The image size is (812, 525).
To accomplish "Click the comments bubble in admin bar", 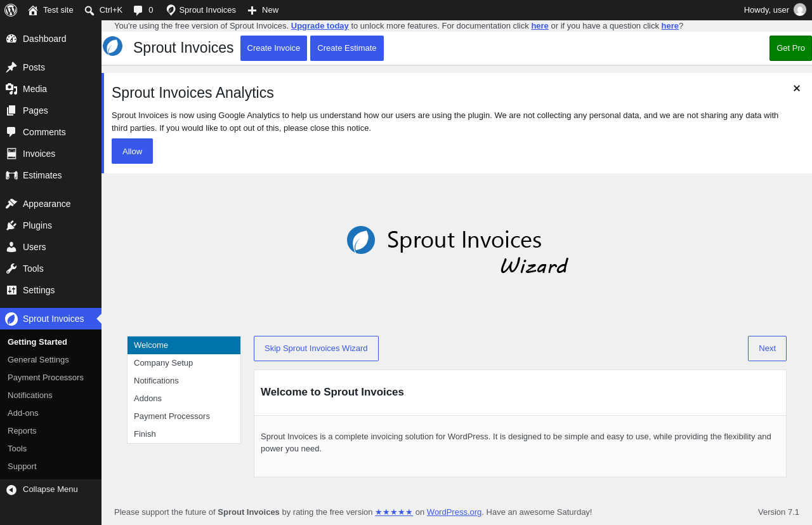I will (x=138, y=10).
